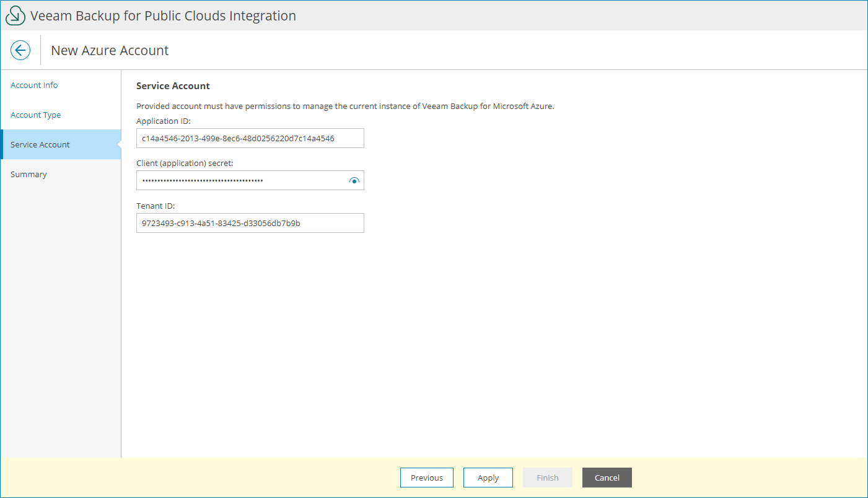Select the Service Account step in sidebar
The width and height of the screenshot is (868, 498).
[x=40, y=145]
